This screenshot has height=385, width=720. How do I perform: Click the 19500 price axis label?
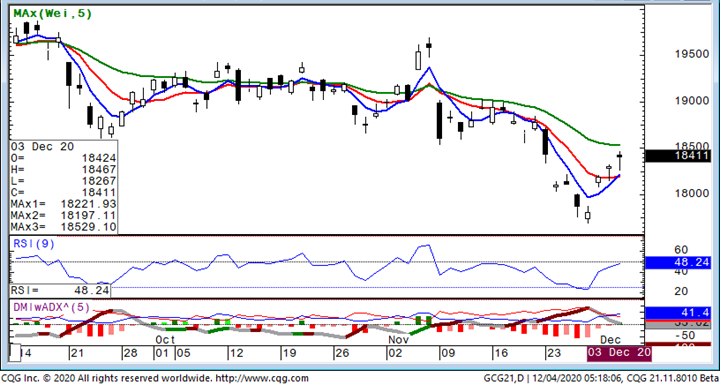(x=692, y=54)
